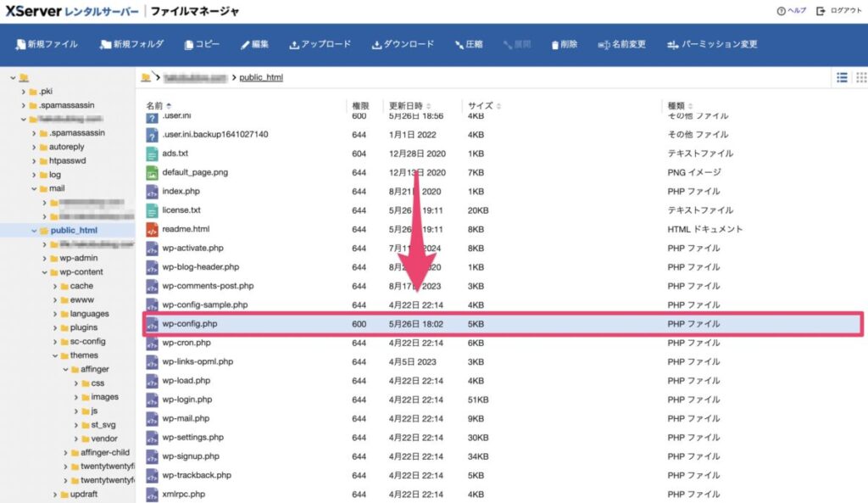This screenshot has height=503, width=868.
Task: Expand the wp-admin folder in tree
Action: [44, 258]
